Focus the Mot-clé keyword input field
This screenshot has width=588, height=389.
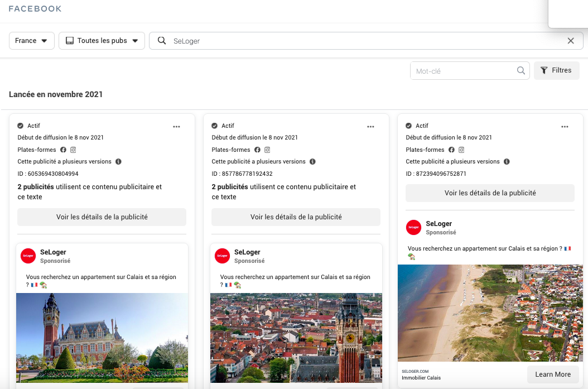click(x=462, y=71)
